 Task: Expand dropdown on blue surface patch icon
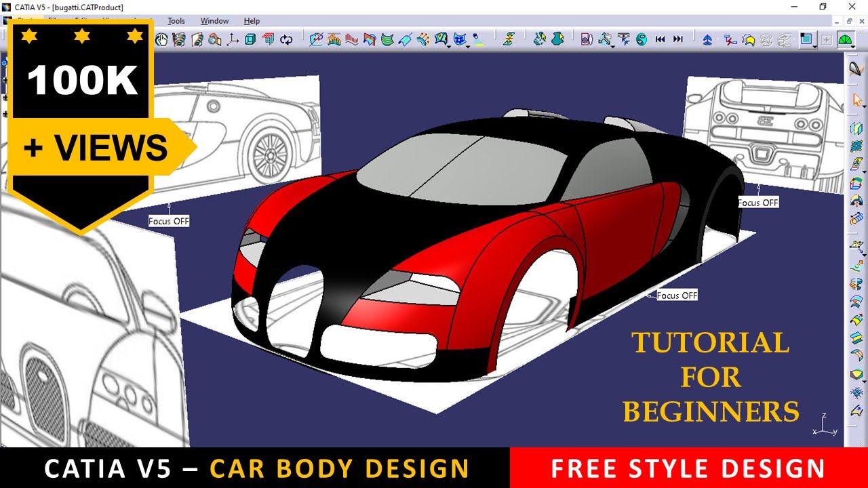pos(449,47)
